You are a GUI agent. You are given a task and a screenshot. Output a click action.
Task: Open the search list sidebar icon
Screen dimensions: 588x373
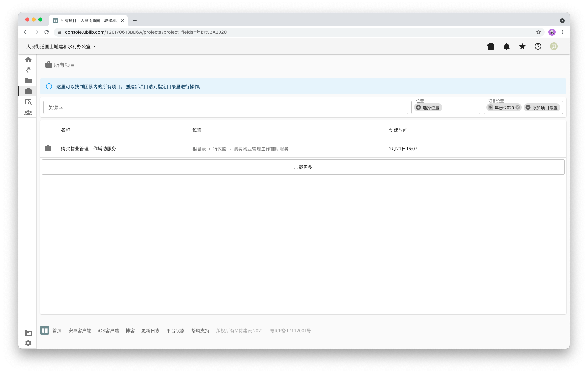coord(28,102)
